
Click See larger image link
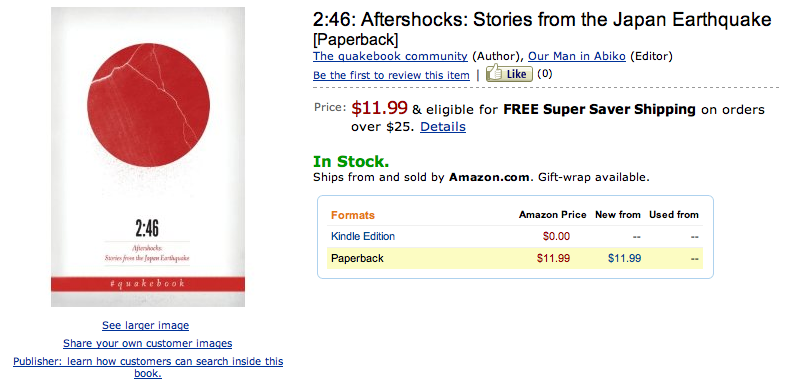[x=145, y=325]
